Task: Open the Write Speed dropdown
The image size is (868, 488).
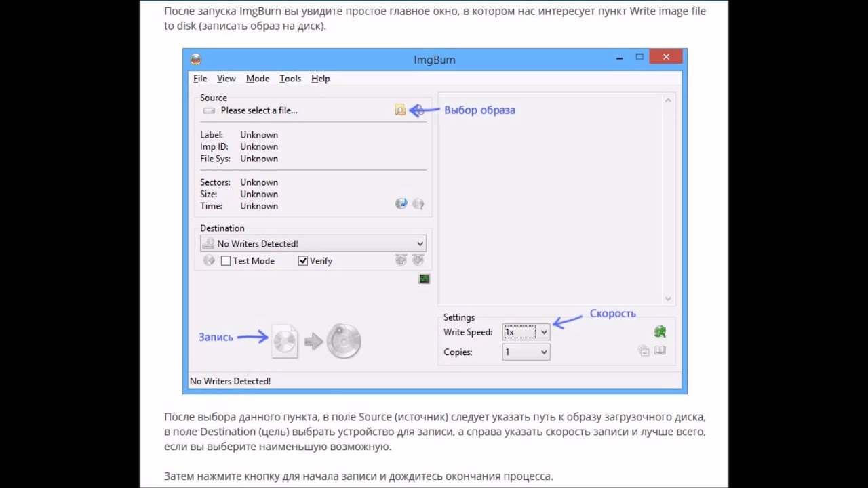Action: click(526, 332)
